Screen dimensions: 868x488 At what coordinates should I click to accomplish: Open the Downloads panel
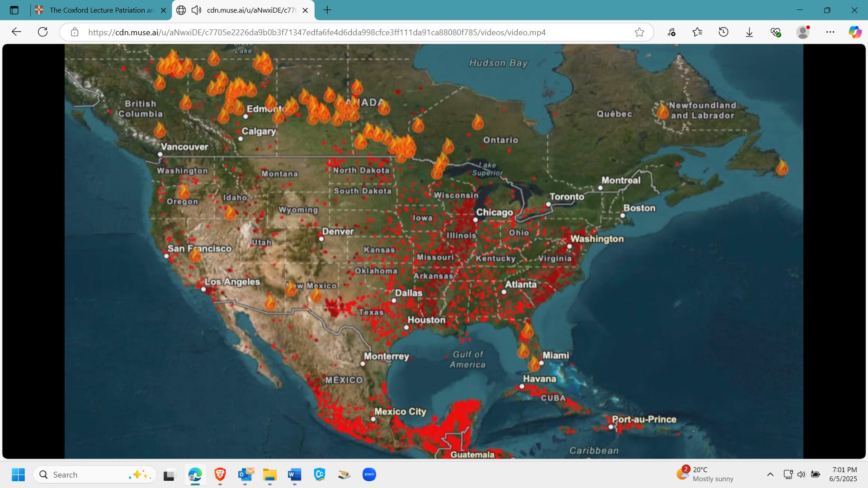point(749,32)
